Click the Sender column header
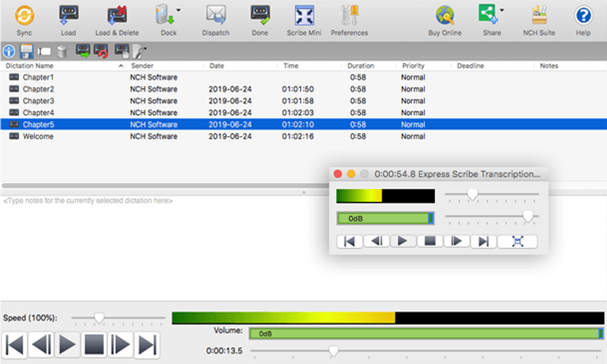The height and width of the screenshot is (364, 607). click(x=142, y=66)
